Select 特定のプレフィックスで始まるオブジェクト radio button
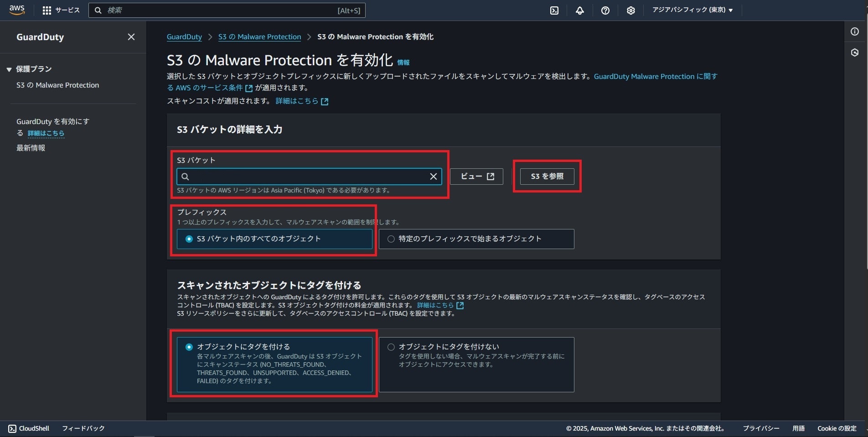This screenshot has height=437, width=868. coord(390,239)
